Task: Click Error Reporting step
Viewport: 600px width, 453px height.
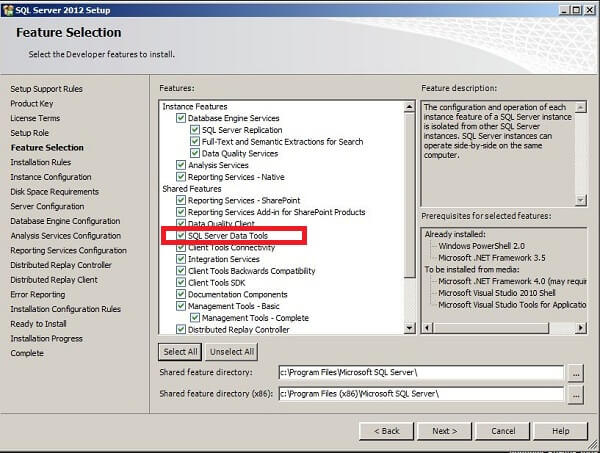Action: click(38, 294)
